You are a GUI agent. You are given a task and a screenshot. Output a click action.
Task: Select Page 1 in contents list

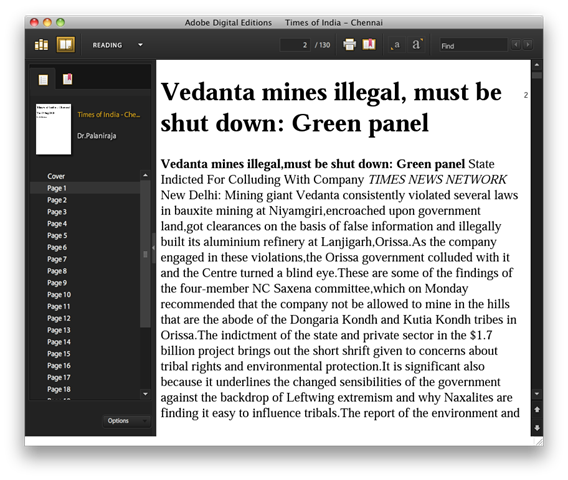(85, 188)
